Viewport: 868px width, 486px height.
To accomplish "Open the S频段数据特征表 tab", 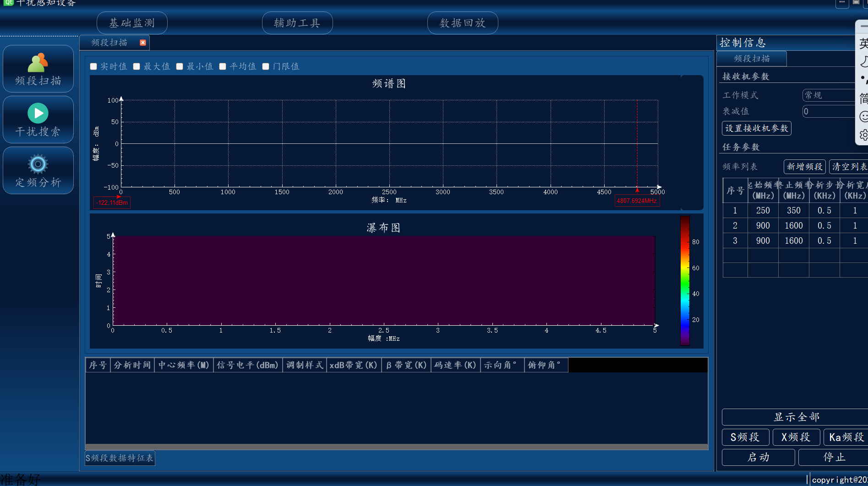I will pyautogui.click(x=120, y=458).
